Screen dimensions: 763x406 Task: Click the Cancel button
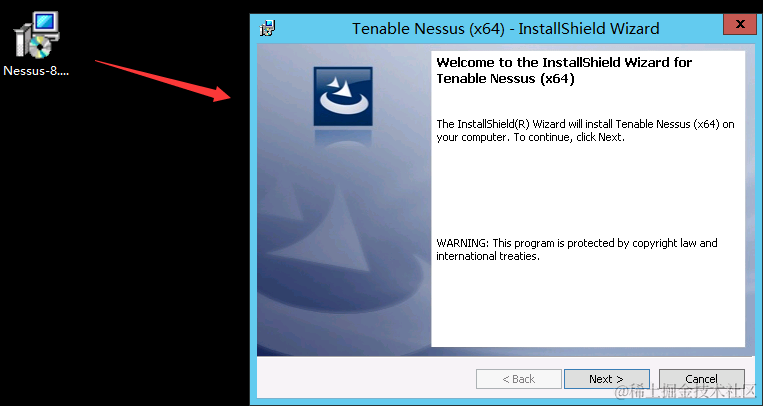[701, 379]
